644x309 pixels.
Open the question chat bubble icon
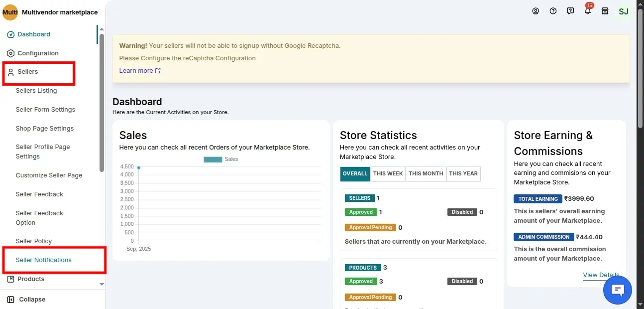pyautogui.click(x=570, y=11)
